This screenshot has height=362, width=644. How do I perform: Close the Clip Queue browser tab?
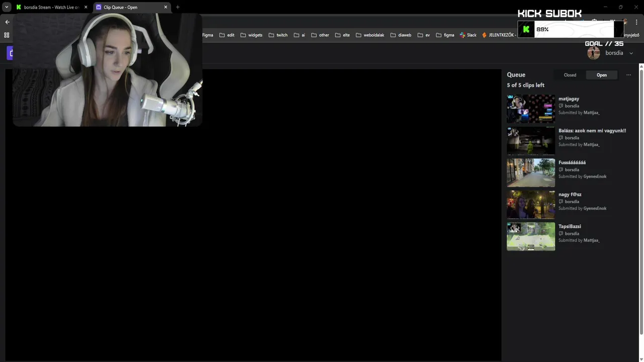pos(166,7)
